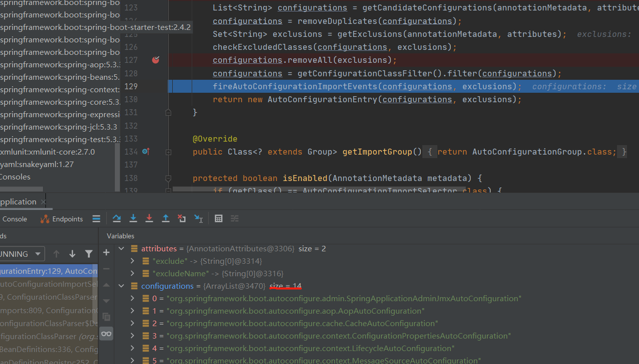Expand element 2 CacheAutoConfiguration
The width and height of the screenshot is (639, 364).
132,323
